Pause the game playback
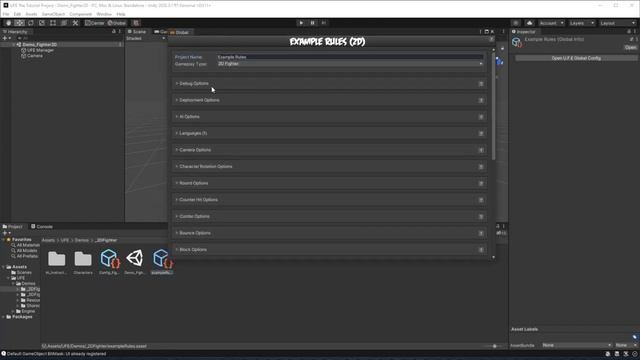The width and height of the screenshot is (640, 360). tap(313, 23)
